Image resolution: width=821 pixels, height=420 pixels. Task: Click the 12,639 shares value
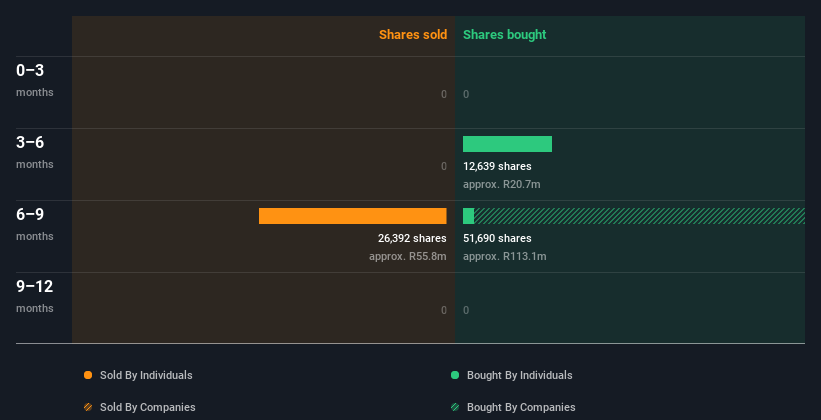tap(497, 166)
